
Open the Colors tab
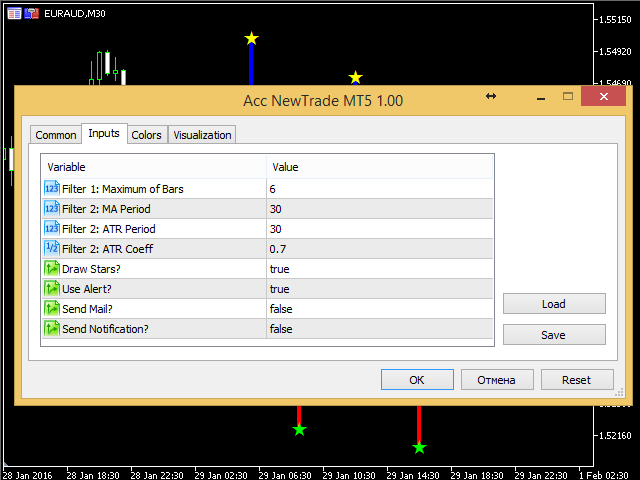(x=147, y=135)
